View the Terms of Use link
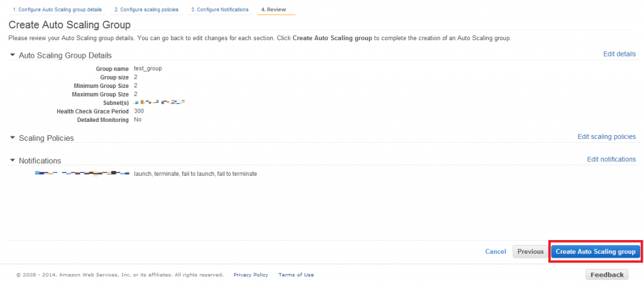Image resolution: width=644 pixels, height=284 pixels. [296, 275]
